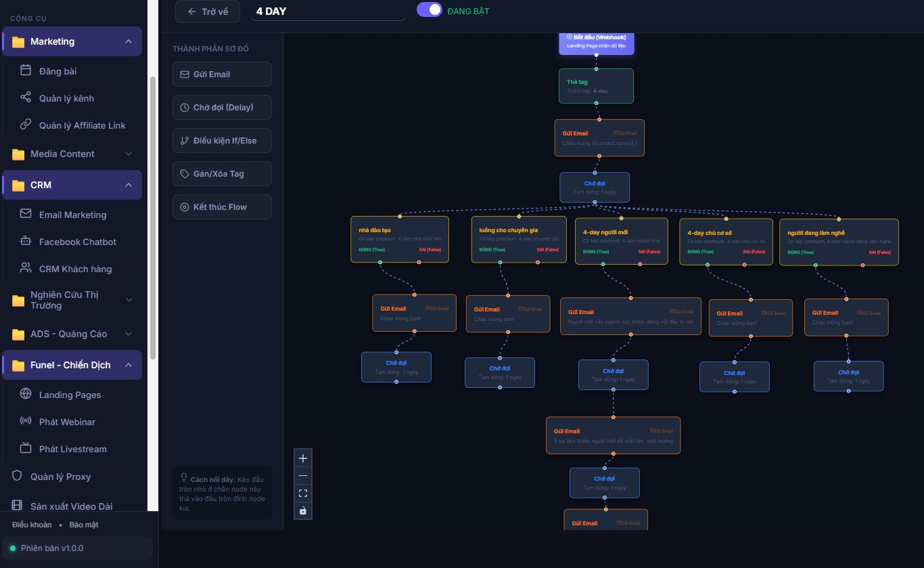Zoom in the flow canvas with plus
This screenshot has width=924, height=568.
click(x=303, y=458)
